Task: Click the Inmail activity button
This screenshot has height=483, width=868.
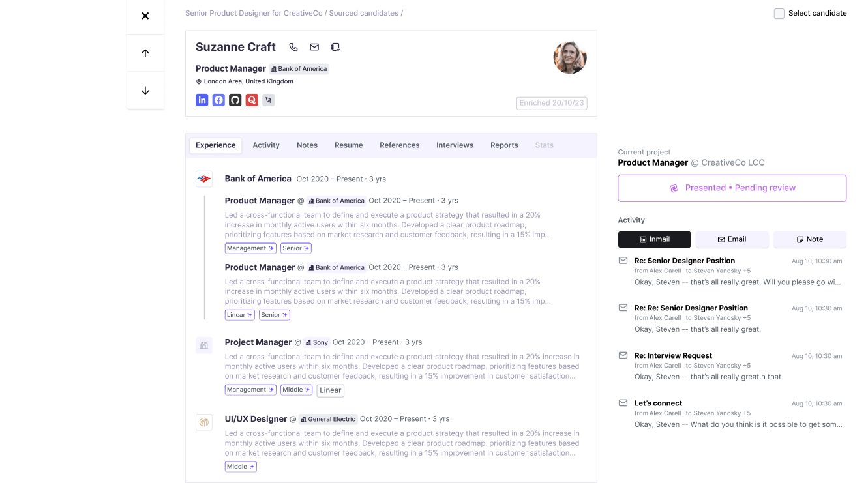Action: pyautogui.click(x=654, y=239)
